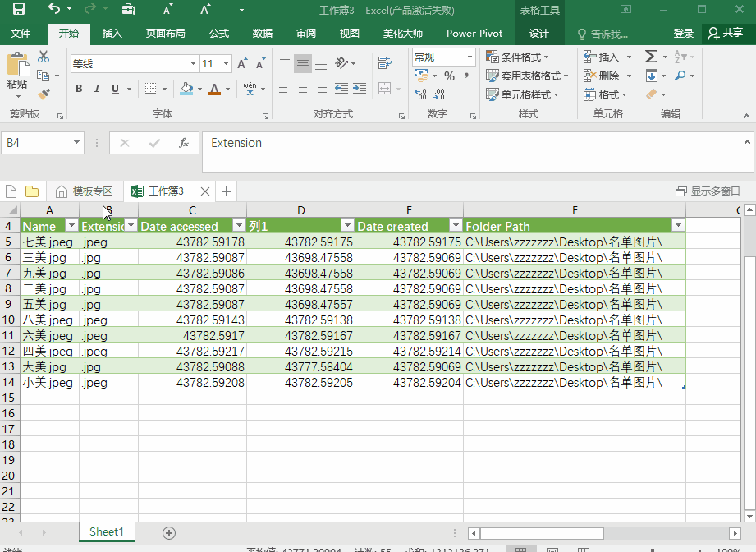The width and height of the screenshot is (756, 552).
Task: Click the Format Painter brush icon
Action: (44, 94)
